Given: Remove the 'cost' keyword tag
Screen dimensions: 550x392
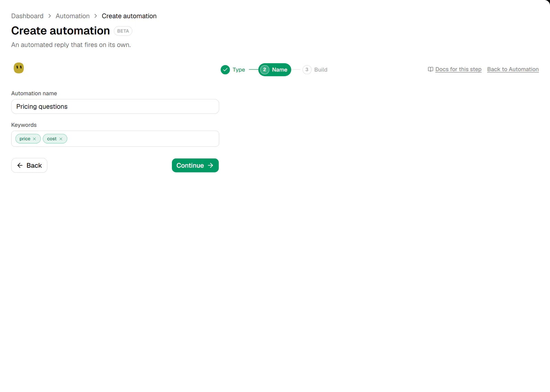Looking at the screenshot, I should pos(61,139).
